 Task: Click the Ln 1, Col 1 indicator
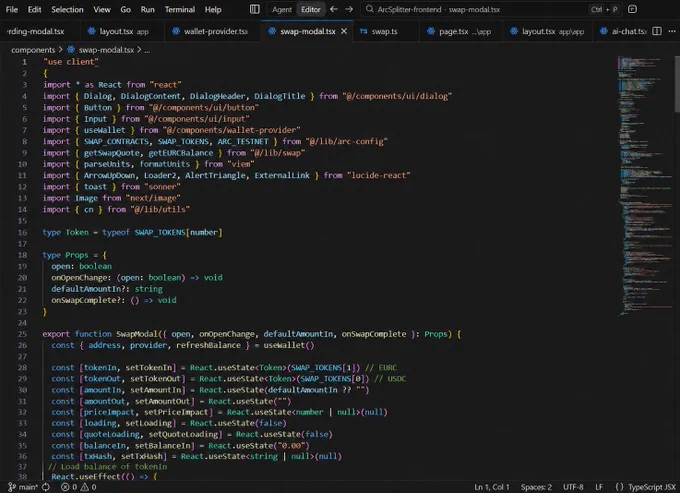click(x=492, y=487)
